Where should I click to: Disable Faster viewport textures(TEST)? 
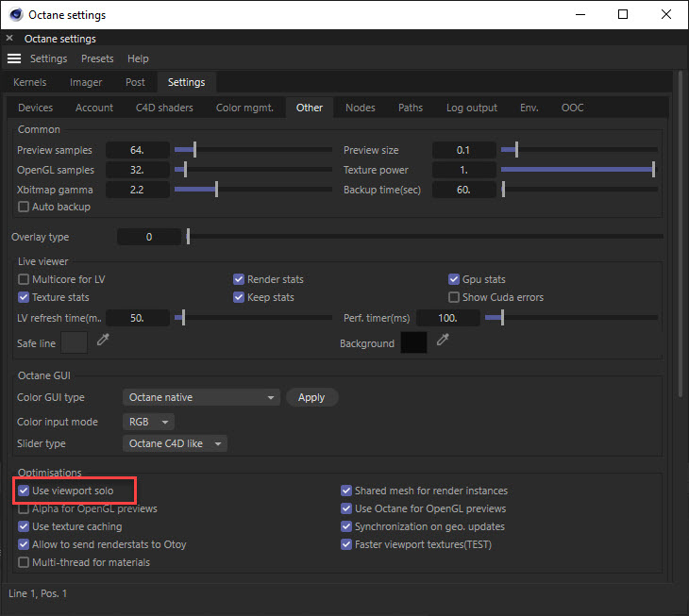click(x=346, y=544)
